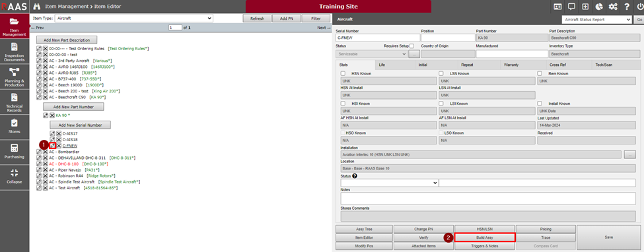Toggle the Rem Known checkbox
The image size is (644, 252).
point(540,73)
